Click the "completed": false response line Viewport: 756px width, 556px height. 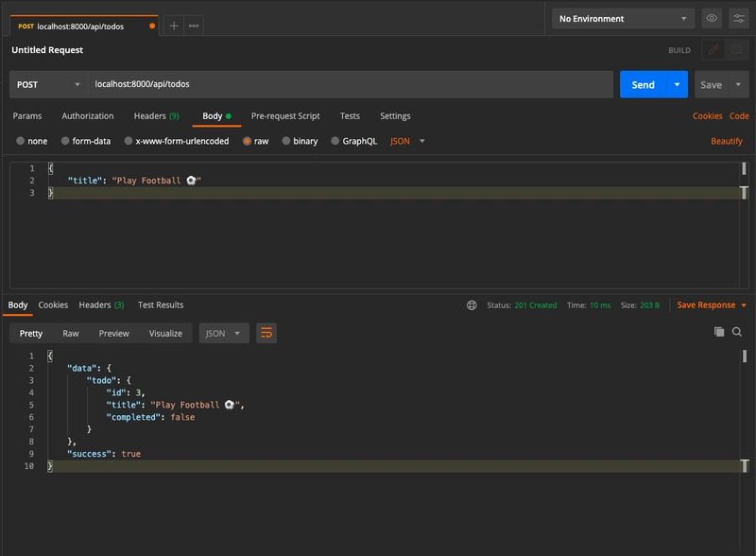150,417
